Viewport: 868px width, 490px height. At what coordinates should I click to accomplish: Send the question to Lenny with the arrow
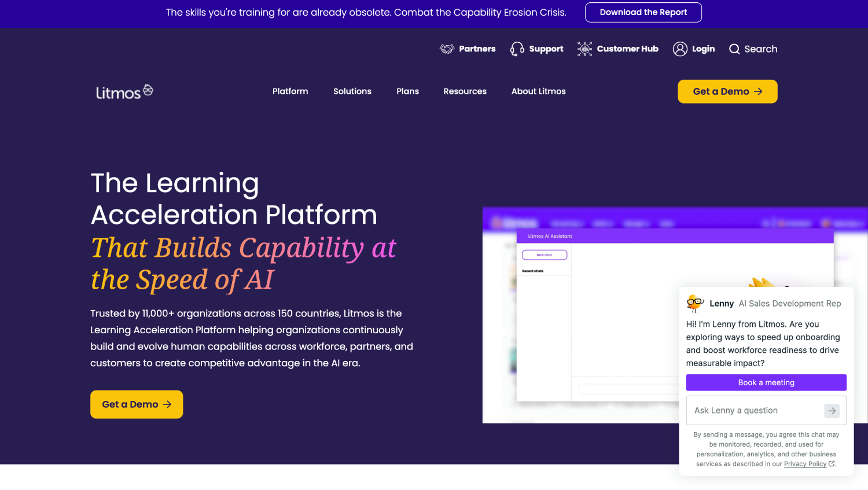pos(832,411)
